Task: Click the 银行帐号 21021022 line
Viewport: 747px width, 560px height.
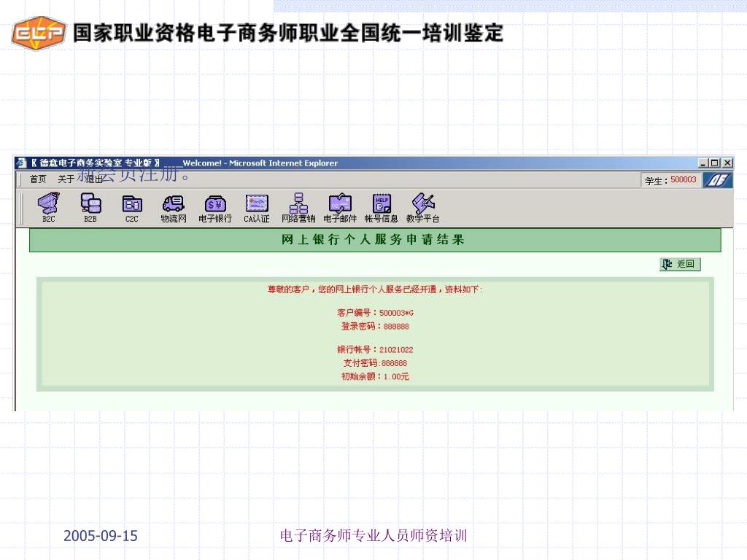Action: tap(375, 349)
